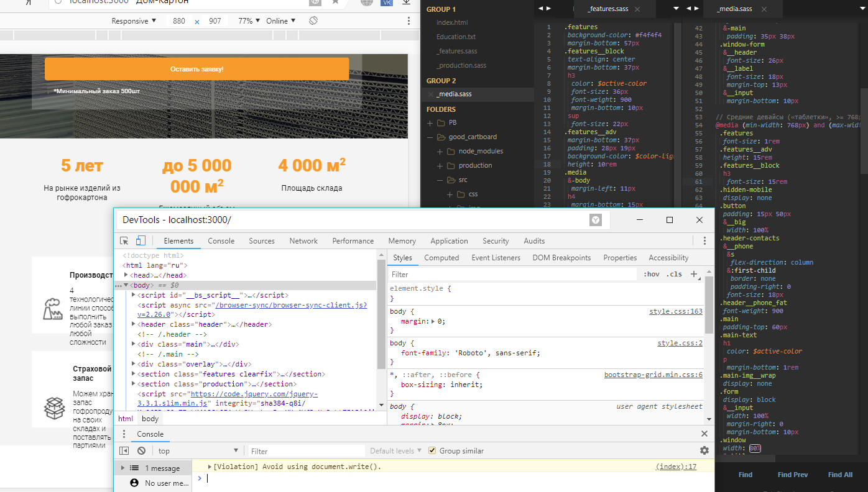Collapse the good_cartboard folder in Sublime
The height and width of the screenshot is (492, 868).
pos(430,137)
